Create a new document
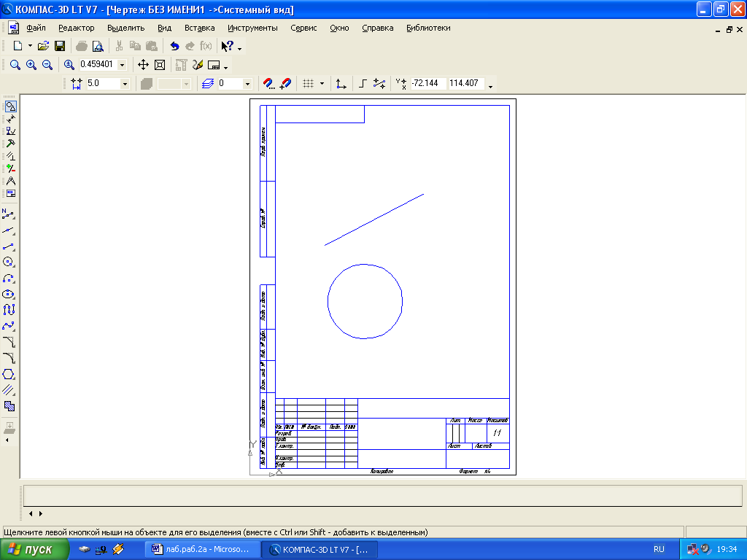The width and height of the screenshot is (747, 560). (18, 46)
